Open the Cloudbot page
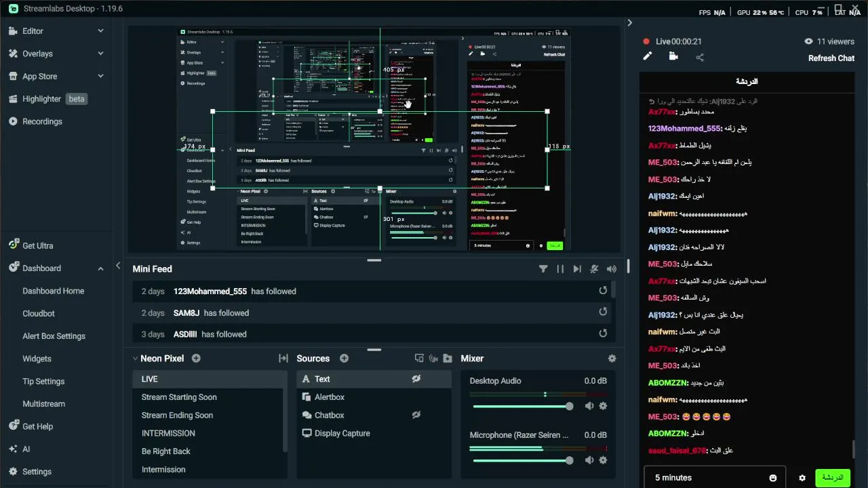Image resolution: width=868 pixels, height=488 pixels. click(x=39, y=314)
